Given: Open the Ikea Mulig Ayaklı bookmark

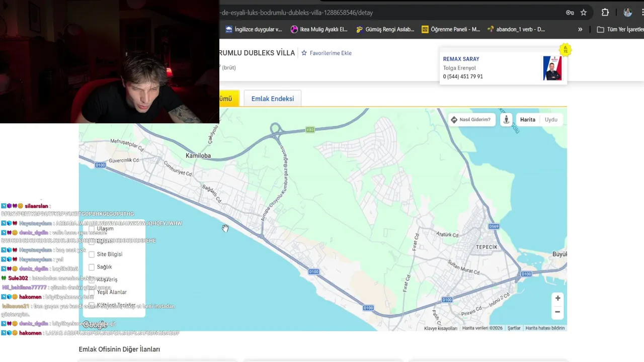Looking at the screenshot, I should coord(319,29).
